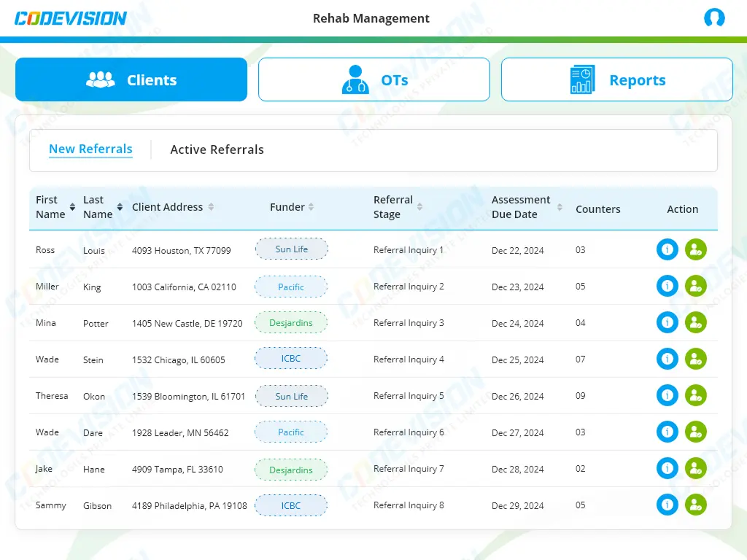Click the Codevision logo
The height and width of the screenshot is (560, 747).
pos(71,18)
